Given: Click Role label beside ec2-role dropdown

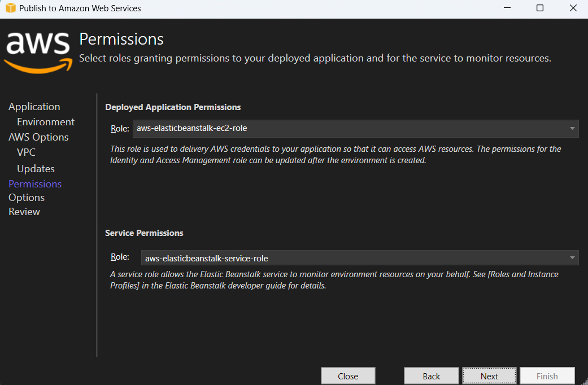Looking at the screenshot, I should (120, 129).
